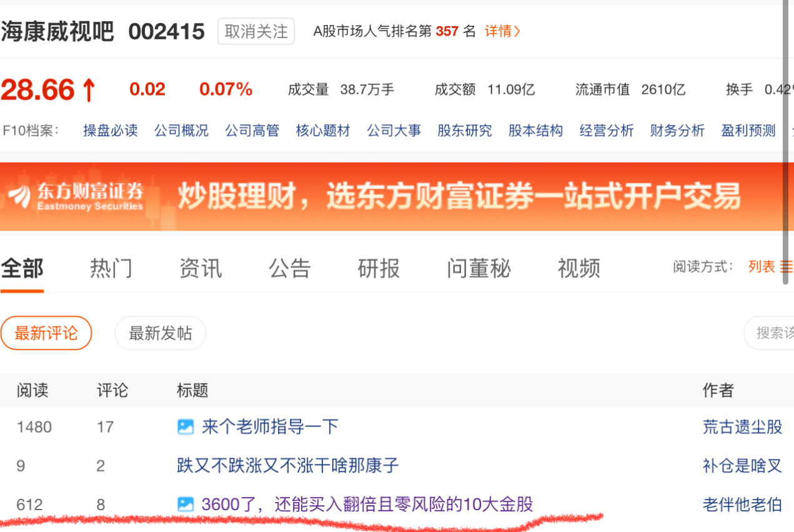Open the 公司高管 F10 link

tap(252, 131)
